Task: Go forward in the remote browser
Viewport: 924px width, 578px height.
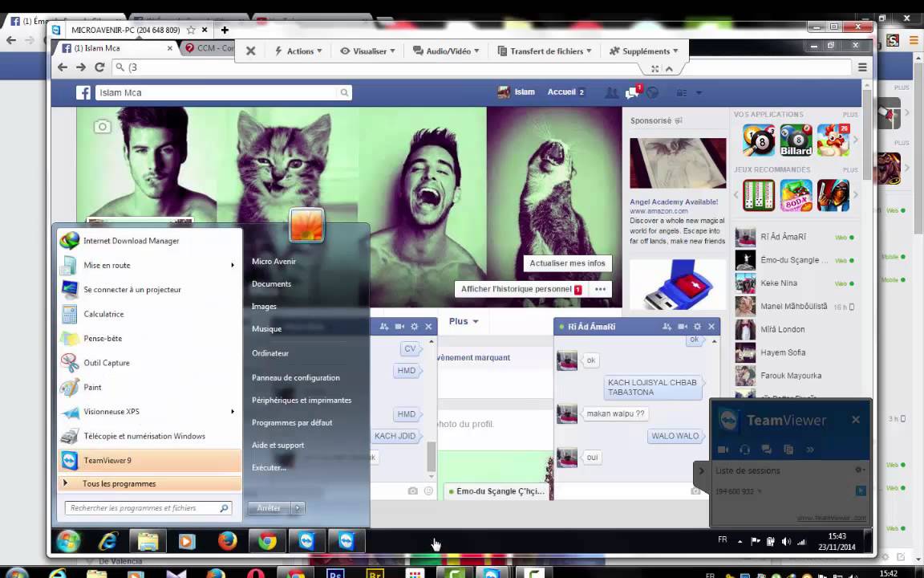Action: click(81, 67)
